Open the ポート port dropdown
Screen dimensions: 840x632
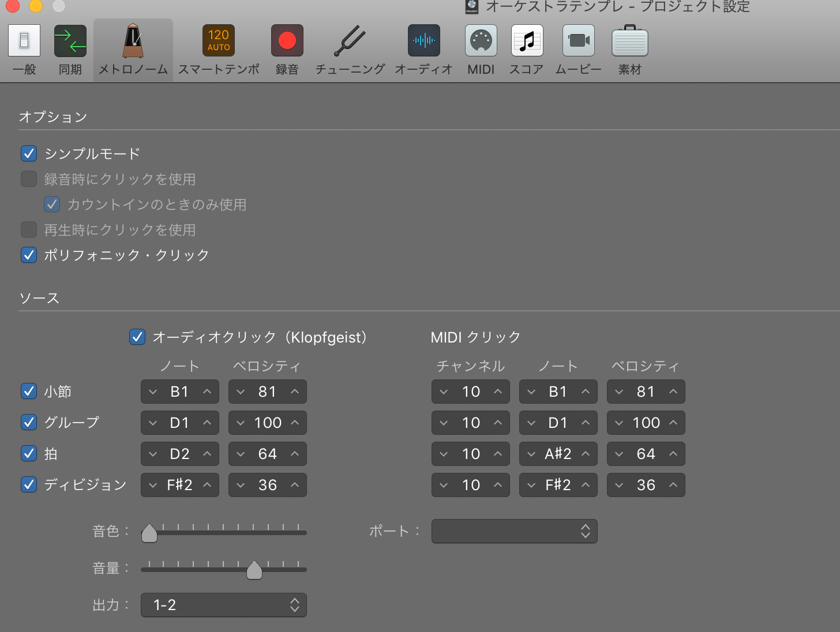click(x=515, y=531)
